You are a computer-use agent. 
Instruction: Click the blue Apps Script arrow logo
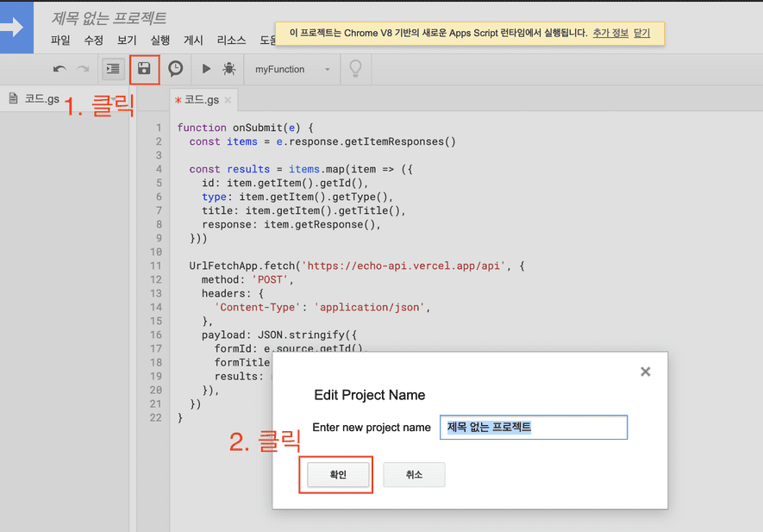click(x=16, y=27)
